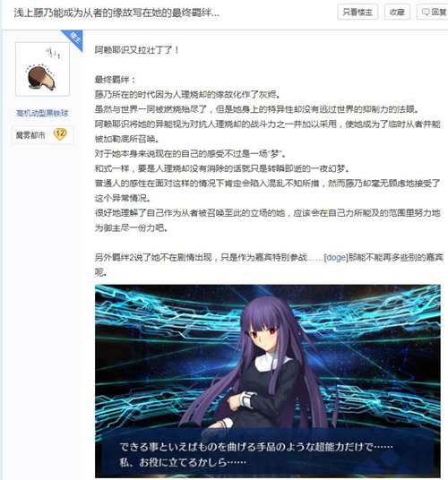Screen dimensions: 448x480
Task: Click the paragraph mentioning 羁绊2
Action: pos(269,264)
